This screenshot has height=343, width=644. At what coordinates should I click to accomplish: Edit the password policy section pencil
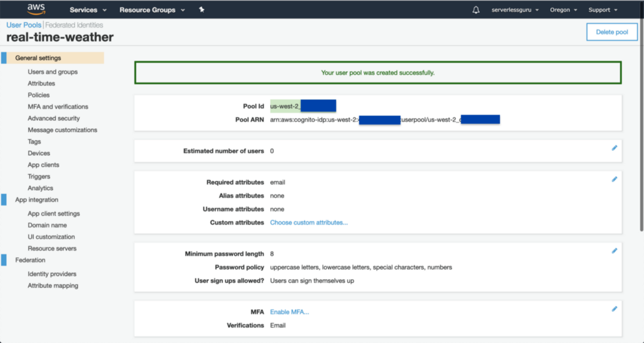[x=615, y=250]
